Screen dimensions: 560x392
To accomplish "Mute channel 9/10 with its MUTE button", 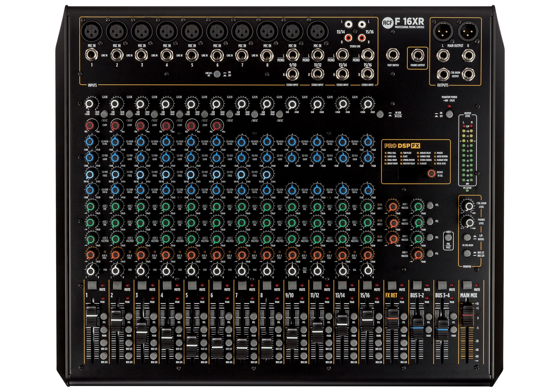I will tap(292, 285).
